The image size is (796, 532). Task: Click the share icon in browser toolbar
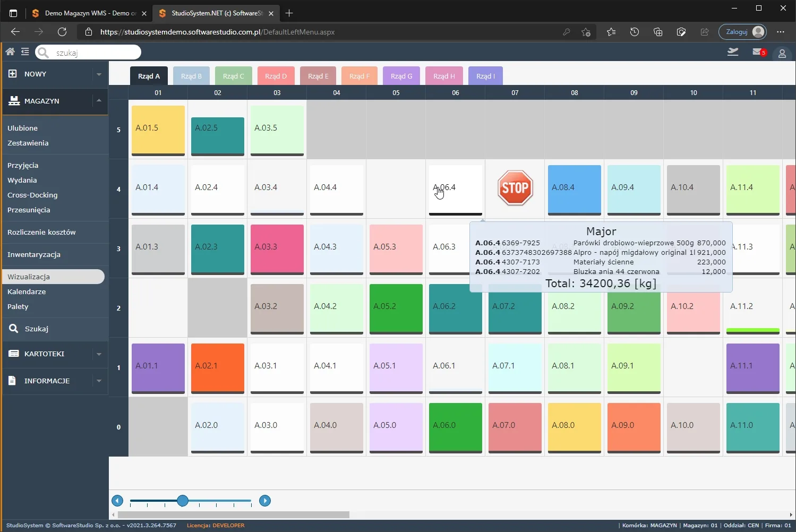pyautogui.click(x=705, y=32)
